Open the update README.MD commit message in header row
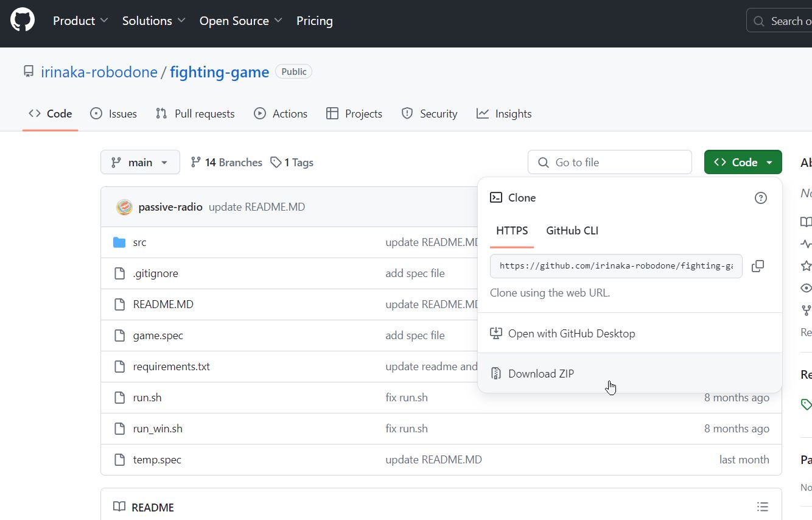The image size is (812, 520). (x=257, y=207)
